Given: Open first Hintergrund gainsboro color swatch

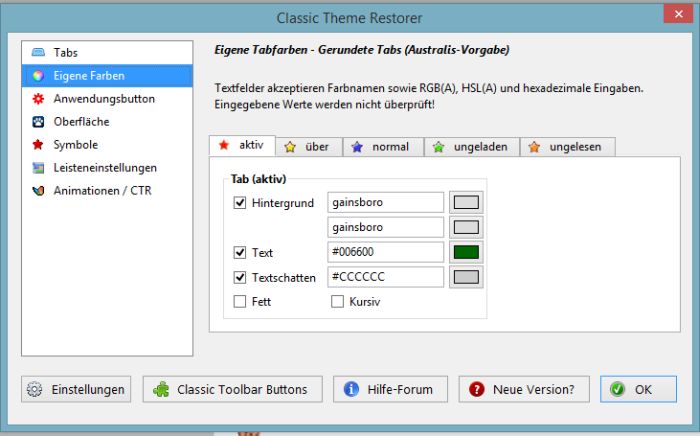Looking at the screenshot, I should point(466,203).
